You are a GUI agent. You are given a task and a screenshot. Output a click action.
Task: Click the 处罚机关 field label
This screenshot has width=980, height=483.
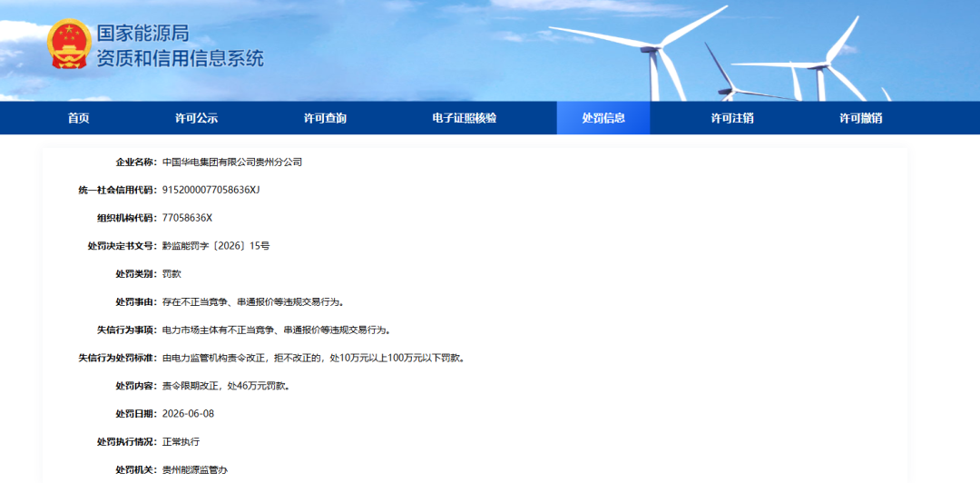click(136, 470)
